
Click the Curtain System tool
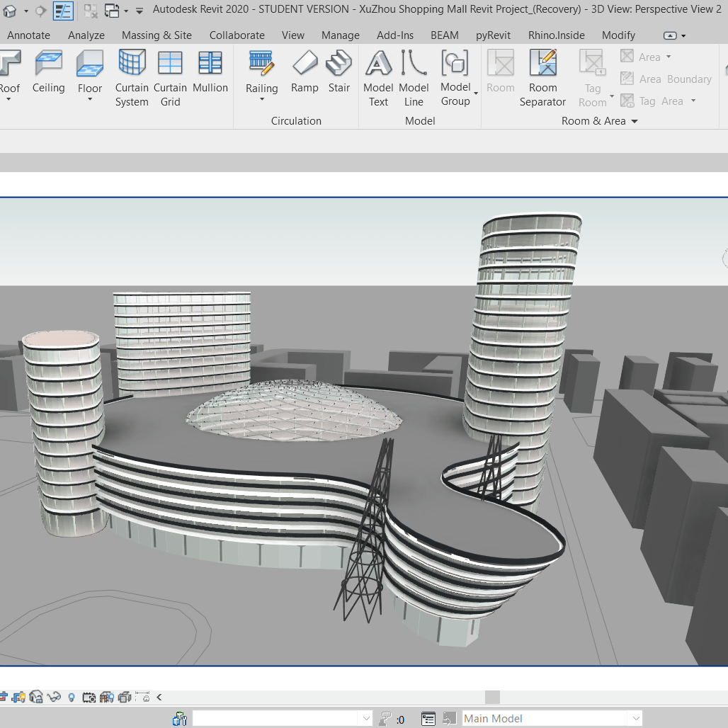pos(132,78)
